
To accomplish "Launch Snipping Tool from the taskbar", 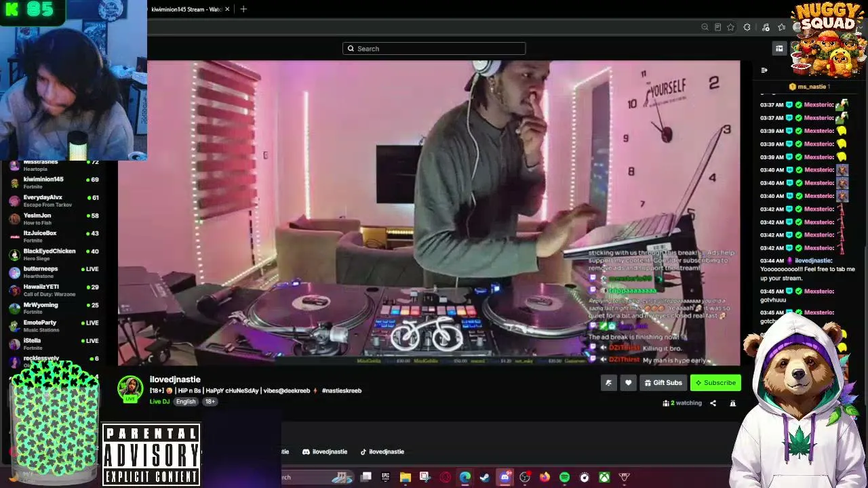I will [425, 477].
